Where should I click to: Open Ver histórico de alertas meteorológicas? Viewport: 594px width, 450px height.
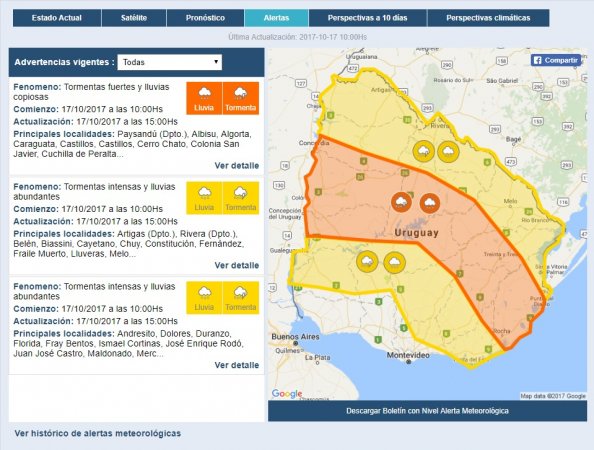coord(98,433)
